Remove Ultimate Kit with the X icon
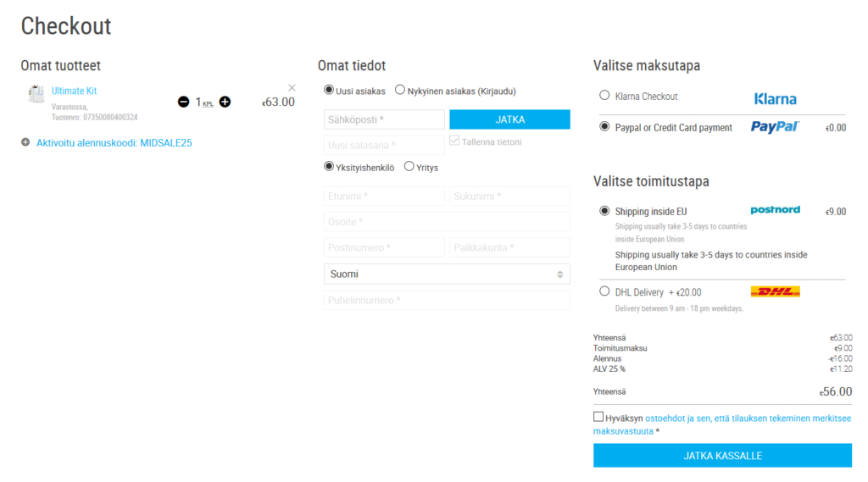868x482 pixels. point(292,87)
